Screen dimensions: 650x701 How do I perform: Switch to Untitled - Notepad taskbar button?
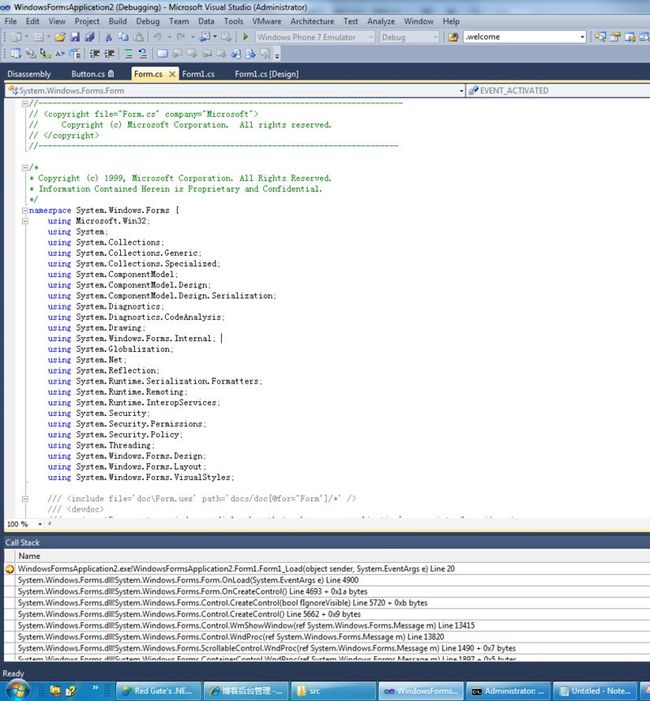pos(595,691)
